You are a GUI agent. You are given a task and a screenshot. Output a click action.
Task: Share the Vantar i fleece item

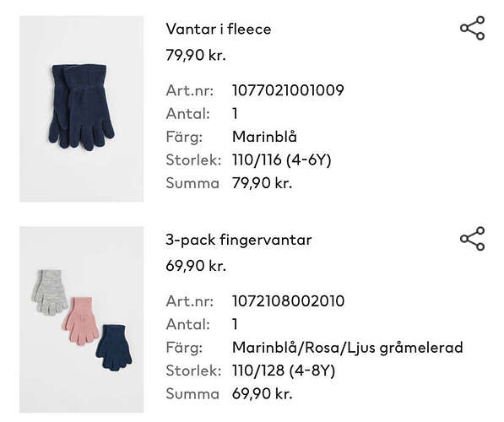point(472,28)
